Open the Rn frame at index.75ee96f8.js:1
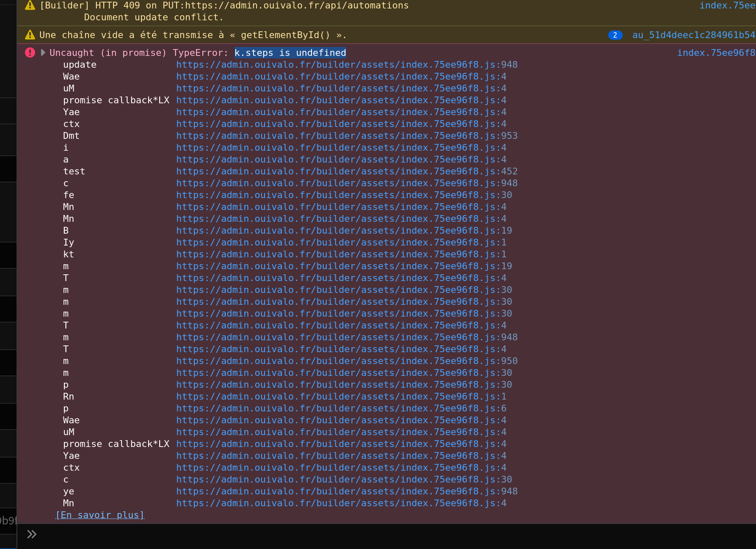Image resolution: width=756 pixels, height=549 pixels. [341, 396]
